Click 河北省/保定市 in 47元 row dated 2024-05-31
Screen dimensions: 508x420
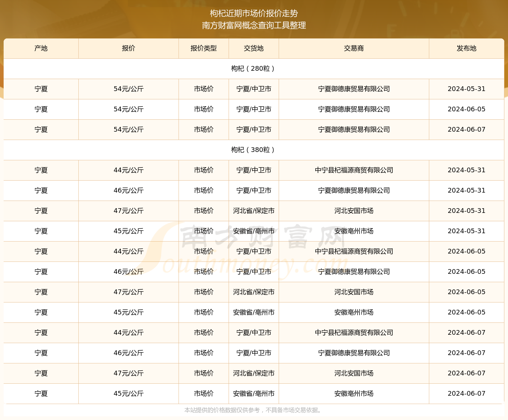click(254, 211)
